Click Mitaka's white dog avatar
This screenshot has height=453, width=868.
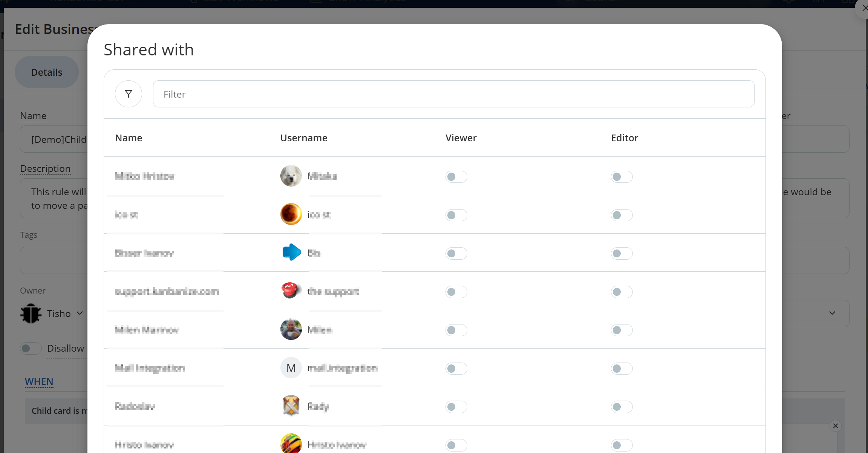[291, 176]
